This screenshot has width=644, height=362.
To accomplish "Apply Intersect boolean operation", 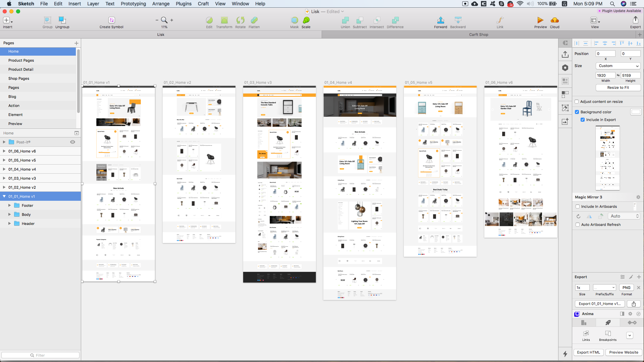I will tap(377, 22).
